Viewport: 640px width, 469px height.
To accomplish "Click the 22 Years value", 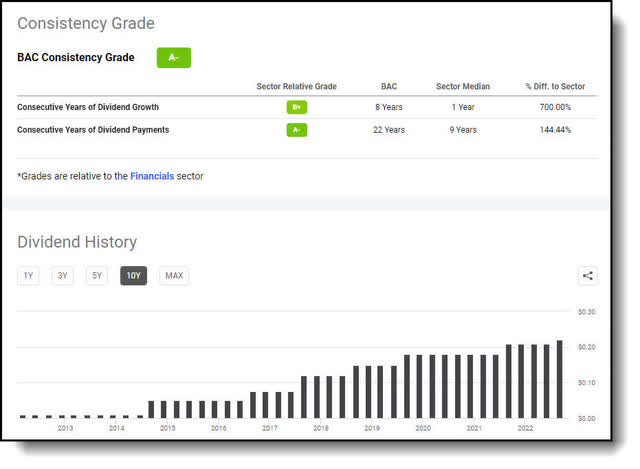I will 389,130.
